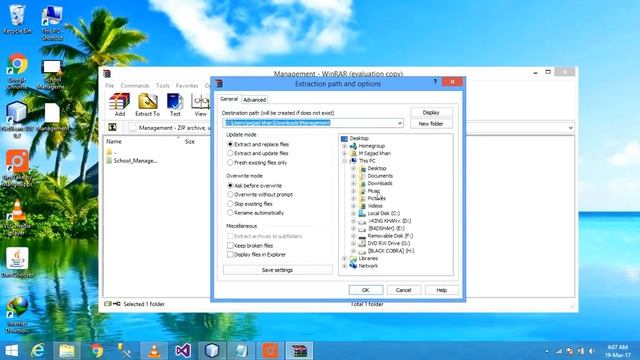Click VirtualBox cube icon in taskbar
This screenshot has width=640, height=360.
point(212,351)
